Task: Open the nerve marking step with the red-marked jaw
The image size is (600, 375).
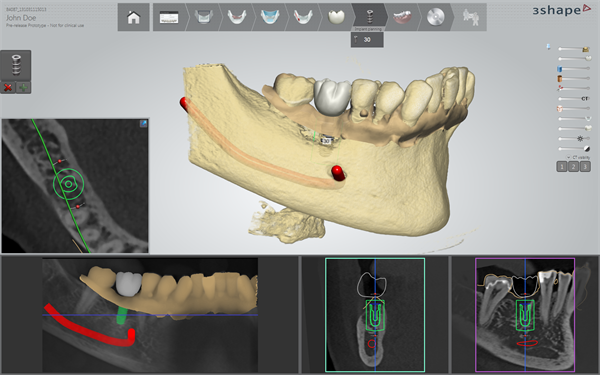Action: [x=303, y=17]
